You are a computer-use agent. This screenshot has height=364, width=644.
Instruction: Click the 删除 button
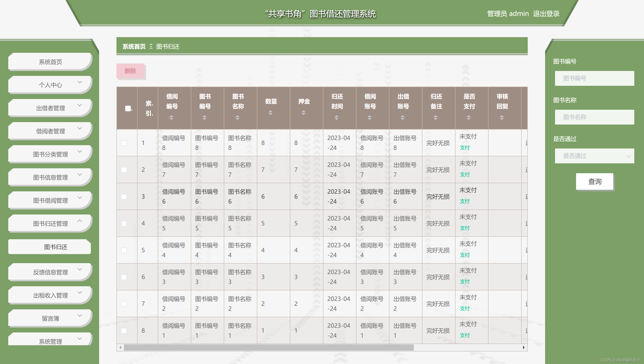click(x=130, y=71)
